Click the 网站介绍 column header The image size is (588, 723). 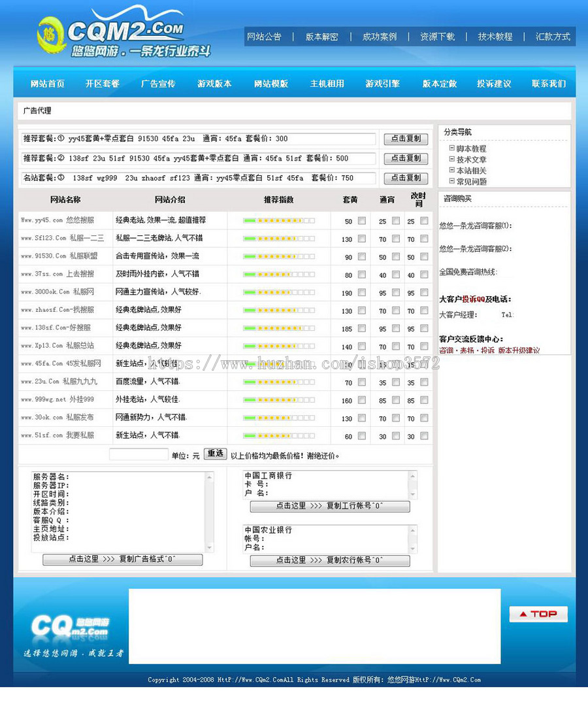pyautogui.click(x=170, y=199)
